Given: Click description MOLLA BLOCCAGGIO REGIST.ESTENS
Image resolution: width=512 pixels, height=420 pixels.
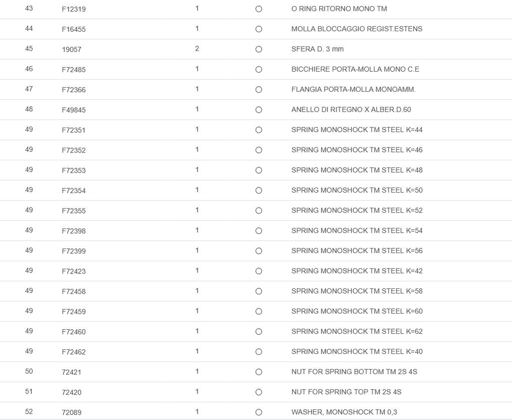Looking at the screenshot, I should coord(357,29).
